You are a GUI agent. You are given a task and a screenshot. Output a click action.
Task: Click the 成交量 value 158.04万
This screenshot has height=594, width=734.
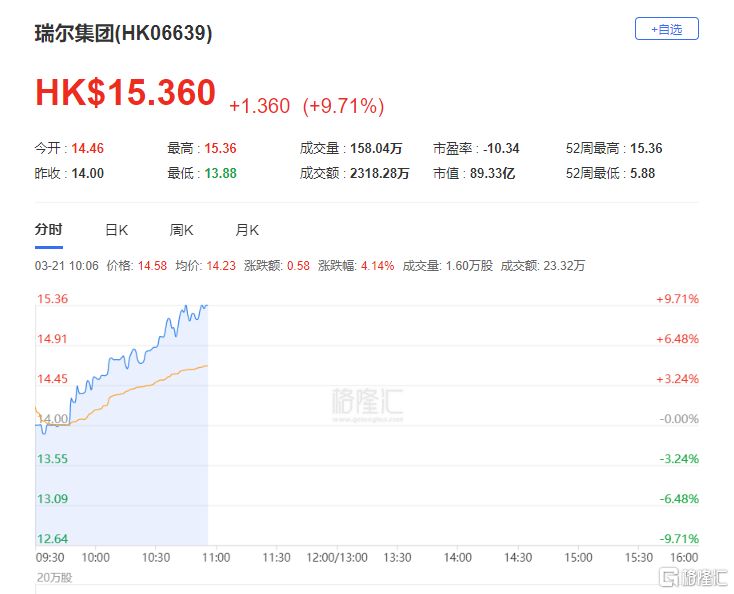coord(376,148)
